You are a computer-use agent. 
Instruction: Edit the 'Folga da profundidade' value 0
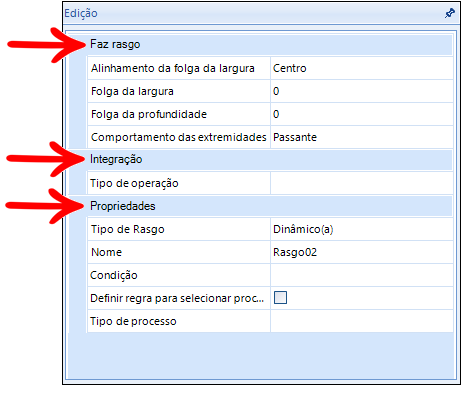(x=362, y=114)
